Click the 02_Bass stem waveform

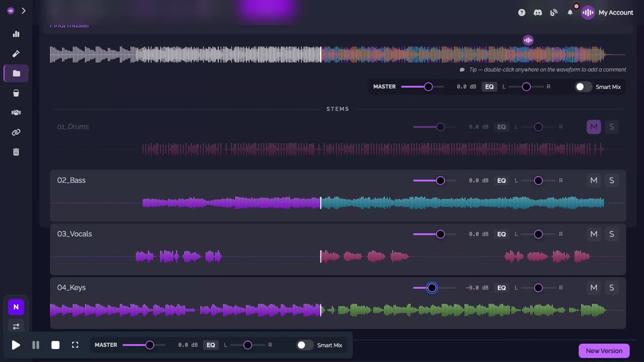(x=338, y=203)
